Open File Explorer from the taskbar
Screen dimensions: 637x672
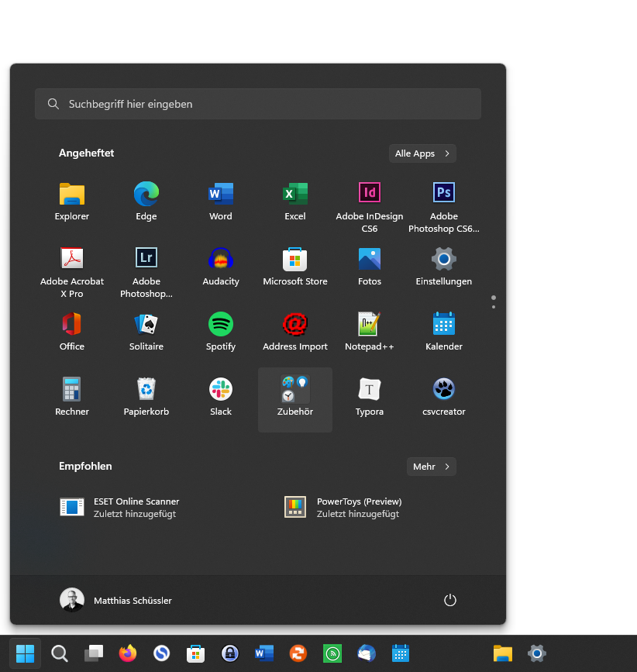point(503,653)
